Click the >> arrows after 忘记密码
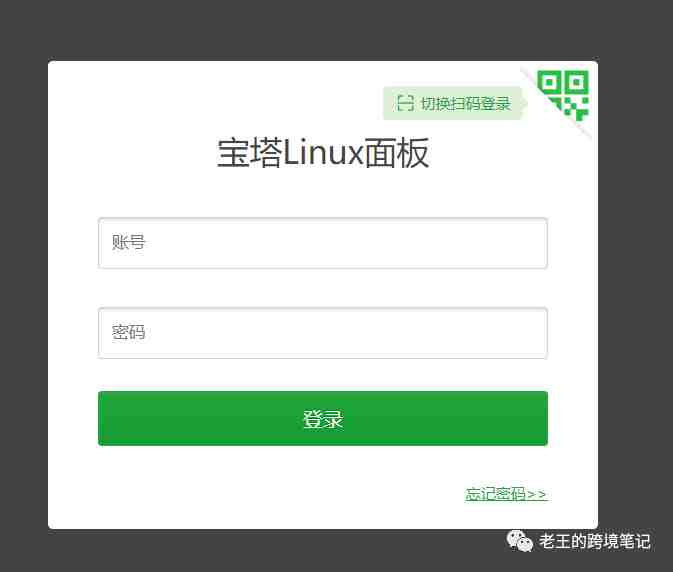This screenshot has width=673, height=572. 537,495
